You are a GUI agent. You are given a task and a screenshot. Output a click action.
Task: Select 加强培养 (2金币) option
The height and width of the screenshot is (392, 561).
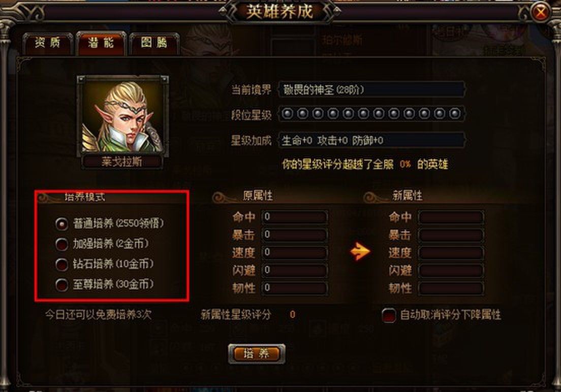click(x=62, y=244)
